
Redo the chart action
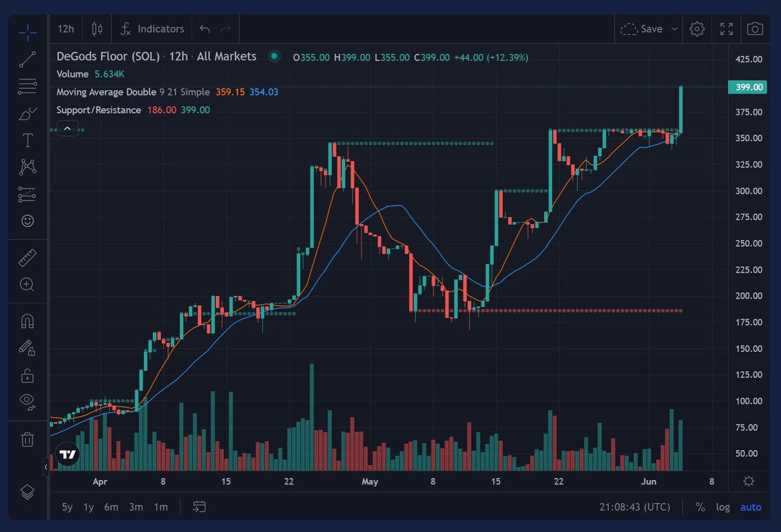226,29
